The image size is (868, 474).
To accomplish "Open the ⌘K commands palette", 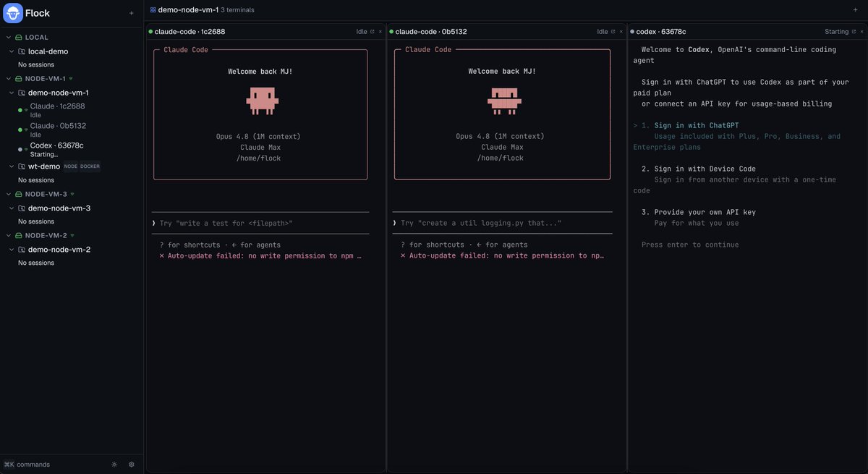I will tap(27, 465).
